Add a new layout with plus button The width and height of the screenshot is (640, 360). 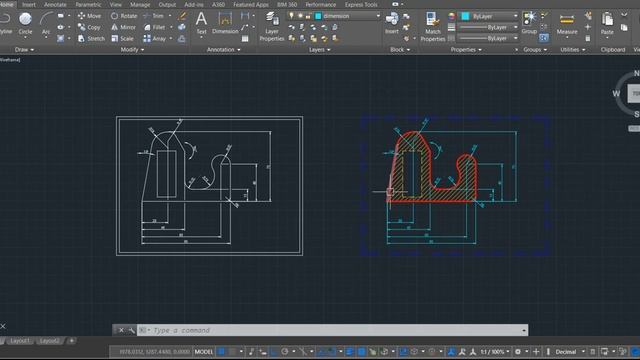71,340
